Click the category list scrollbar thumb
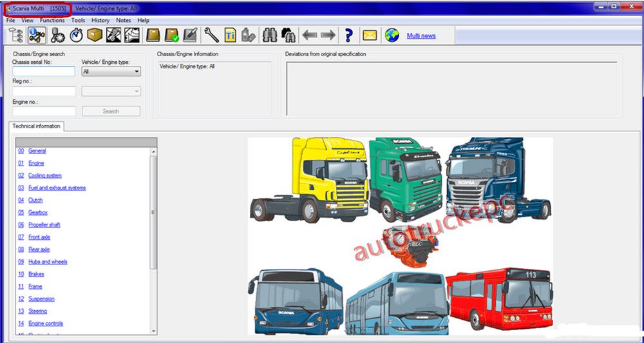This screenshot has width=644, height=343. tap(154, 213)
